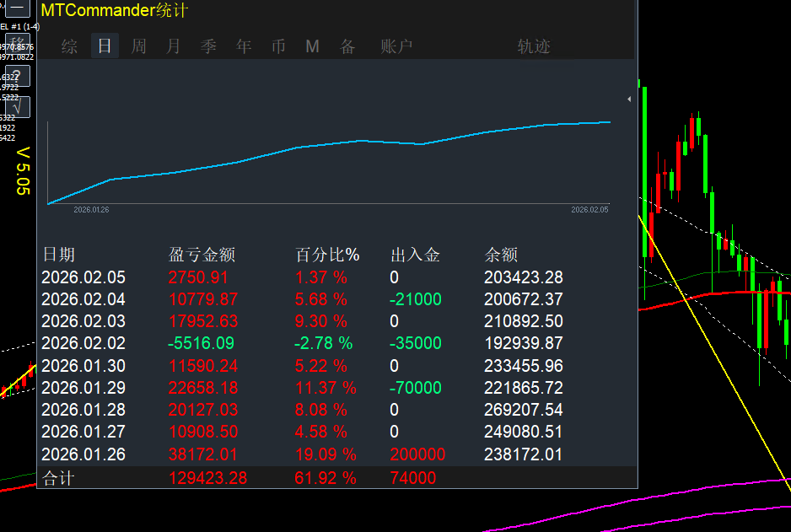Switch to the 综 summary tab

(68, 46)
